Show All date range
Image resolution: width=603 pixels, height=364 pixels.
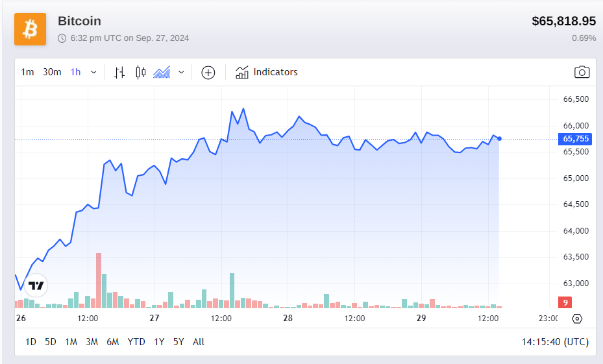point(199,342)
